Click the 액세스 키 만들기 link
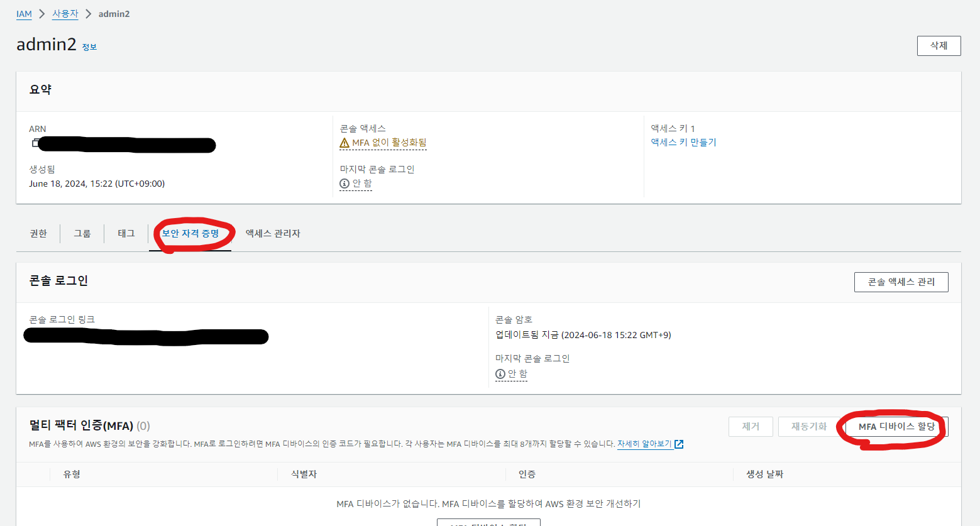The image size is (980, 526). click(x=683, y=142)
